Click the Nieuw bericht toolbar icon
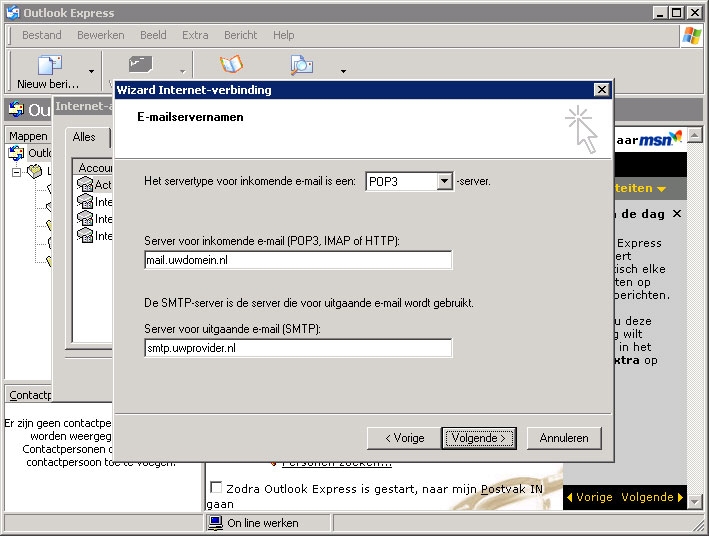 coord(50,66)
